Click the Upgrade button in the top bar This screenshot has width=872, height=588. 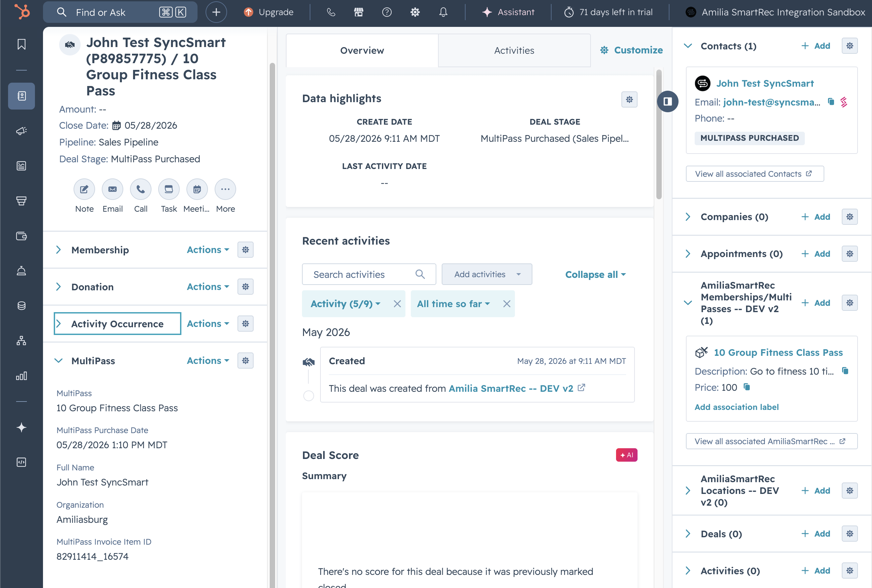(268, 12)
